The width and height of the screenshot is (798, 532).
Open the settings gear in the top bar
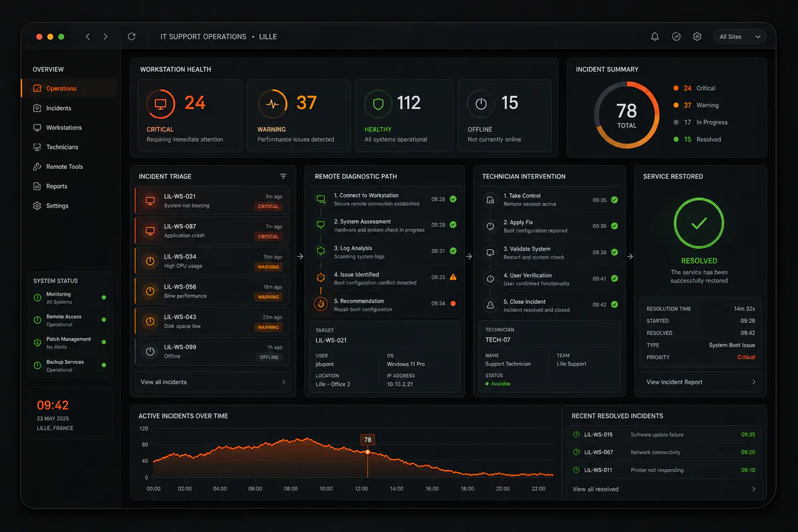697,37
